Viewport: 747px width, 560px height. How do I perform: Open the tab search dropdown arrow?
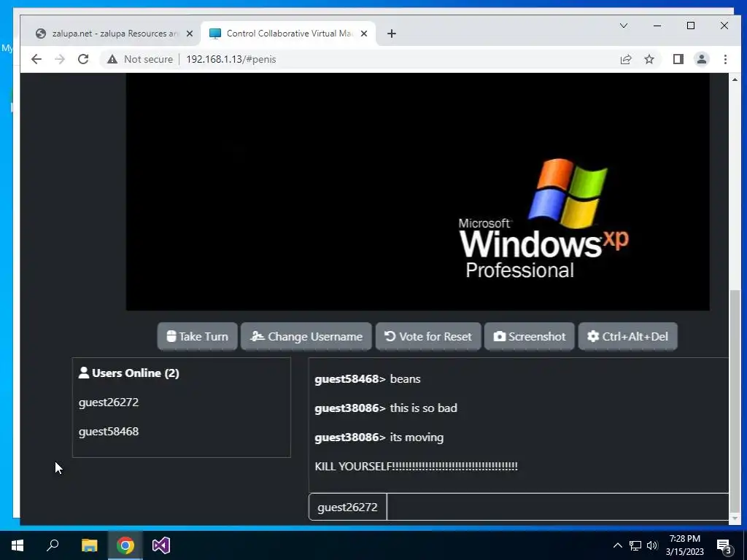tap(624, 26)
